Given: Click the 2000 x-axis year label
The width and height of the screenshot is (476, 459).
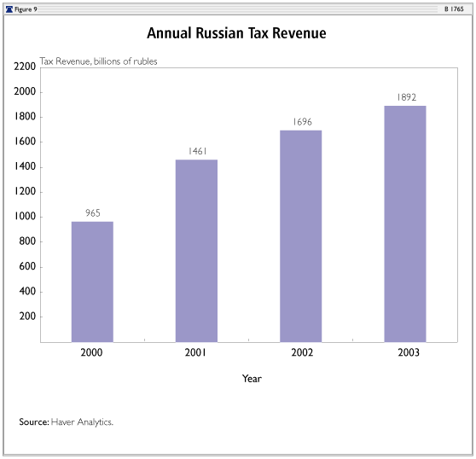Looking at the screenshot, I should point(91,352).
